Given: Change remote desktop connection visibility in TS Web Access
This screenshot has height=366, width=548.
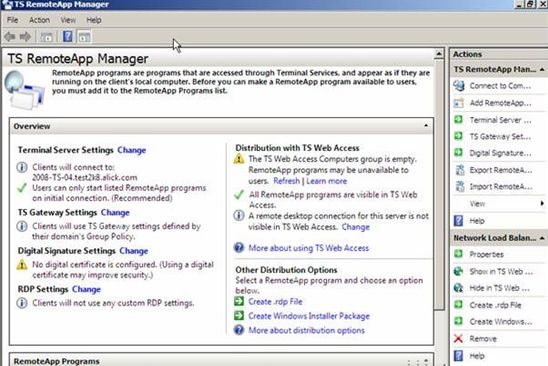Looking at the screenshot, I should point(355,227).
